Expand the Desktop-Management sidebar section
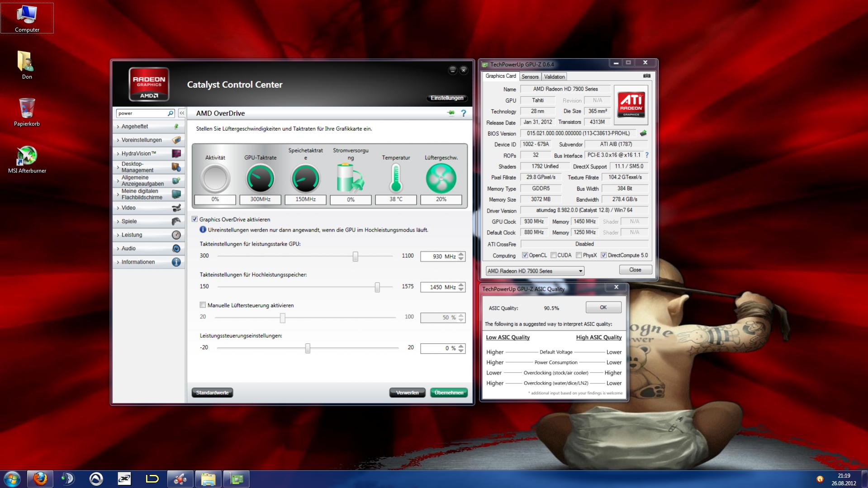This screenshot has height=488, width=868. [149, 167]
